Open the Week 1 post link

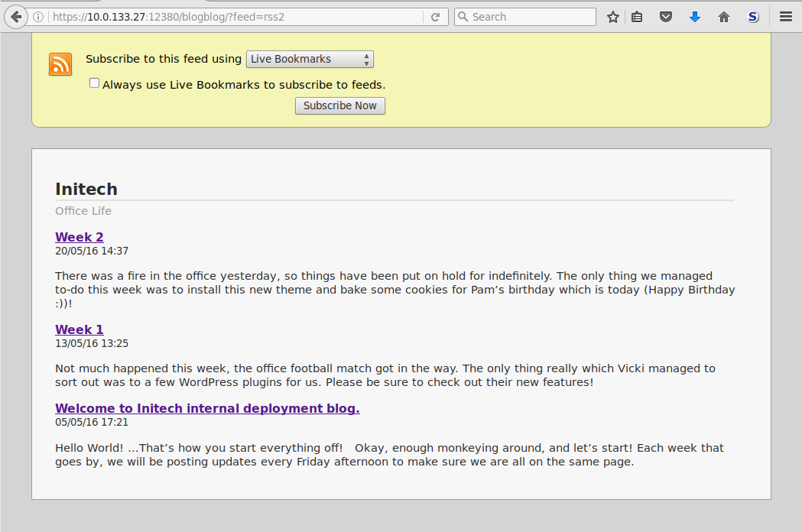click(x=80, y=329)
